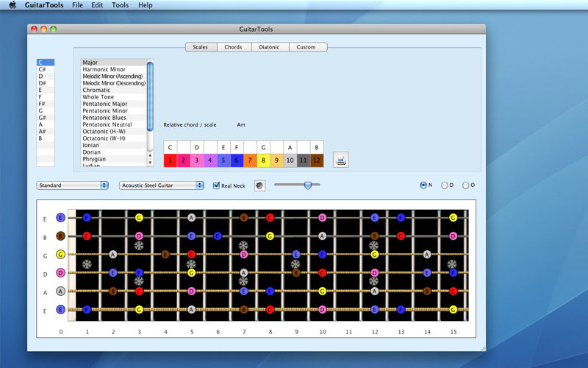Select the Octatonic (W-H) scale

click(x=114, y=138)
